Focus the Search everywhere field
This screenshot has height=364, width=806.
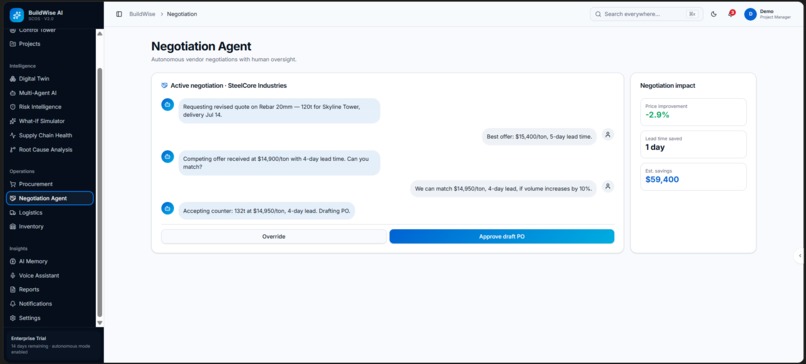click(x=647, y=14)
